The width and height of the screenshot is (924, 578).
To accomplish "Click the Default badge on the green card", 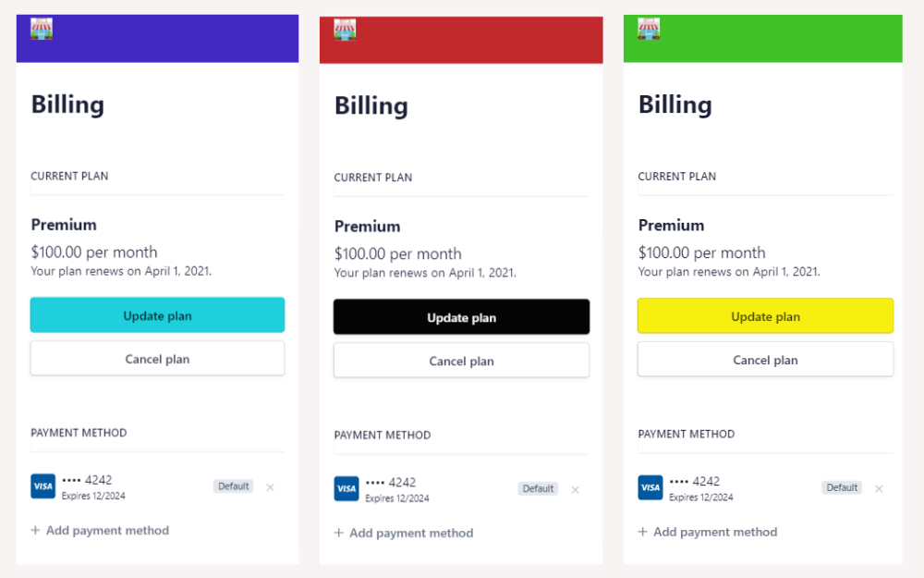I will click(x=841, y=487).
